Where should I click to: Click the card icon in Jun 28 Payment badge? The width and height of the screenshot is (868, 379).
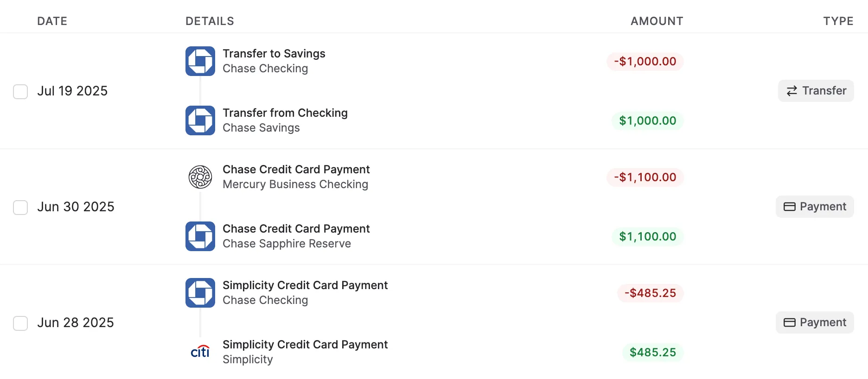790,322
